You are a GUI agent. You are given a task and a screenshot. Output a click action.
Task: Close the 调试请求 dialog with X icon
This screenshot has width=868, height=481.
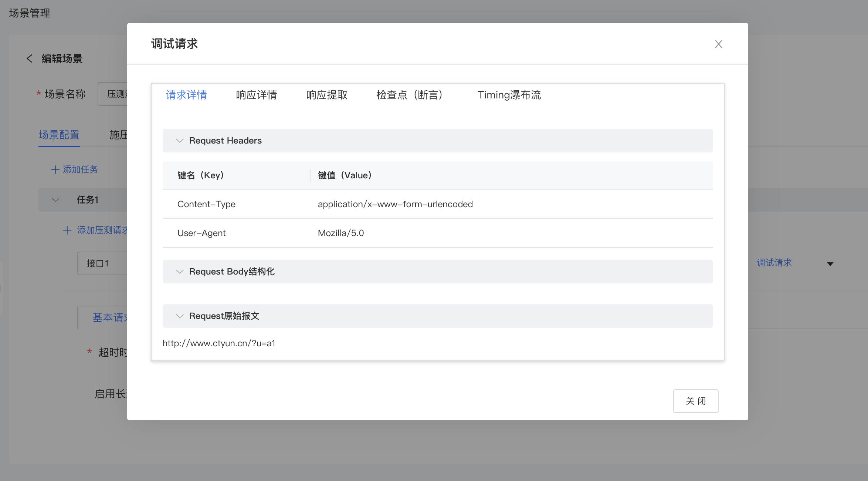718,44
